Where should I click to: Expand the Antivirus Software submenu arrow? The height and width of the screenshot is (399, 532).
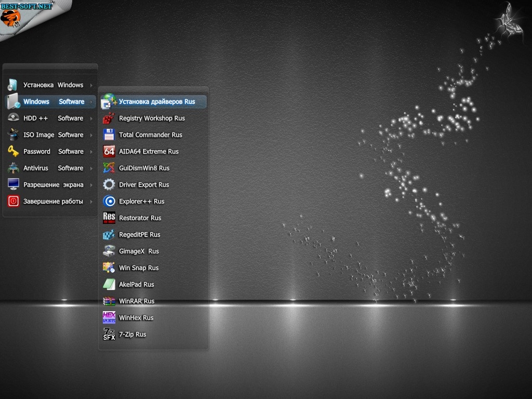pos(91,168)
